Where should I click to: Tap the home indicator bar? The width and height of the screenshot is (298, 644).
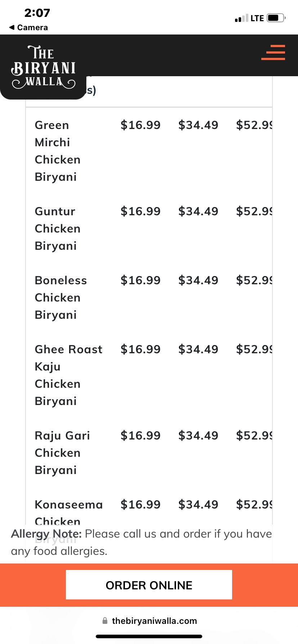point(149,636)
